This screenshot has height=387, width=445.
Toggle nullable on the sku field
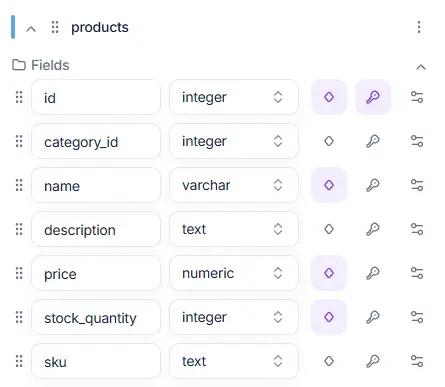tap(329, 361)
